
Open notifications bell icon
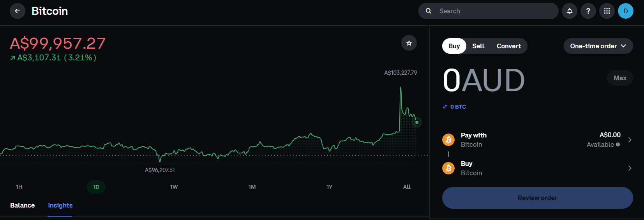coord(570,11)
